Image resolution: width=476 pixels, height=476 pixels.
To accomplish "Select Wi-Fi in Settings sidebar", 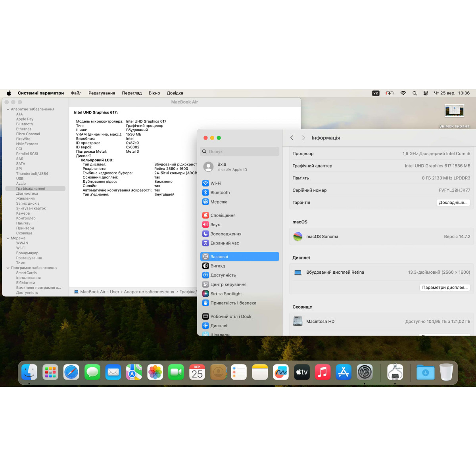I will [240, 183].
